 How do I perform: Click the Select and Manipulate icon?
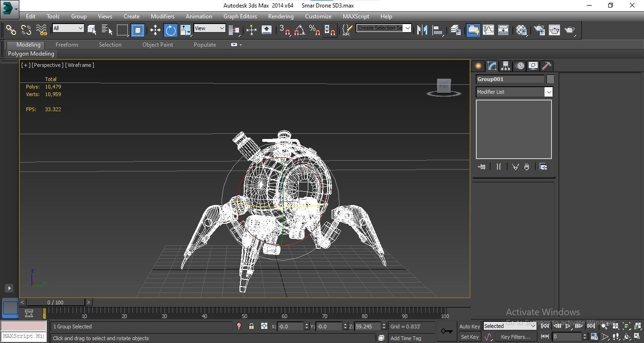(x=251, y=30)
